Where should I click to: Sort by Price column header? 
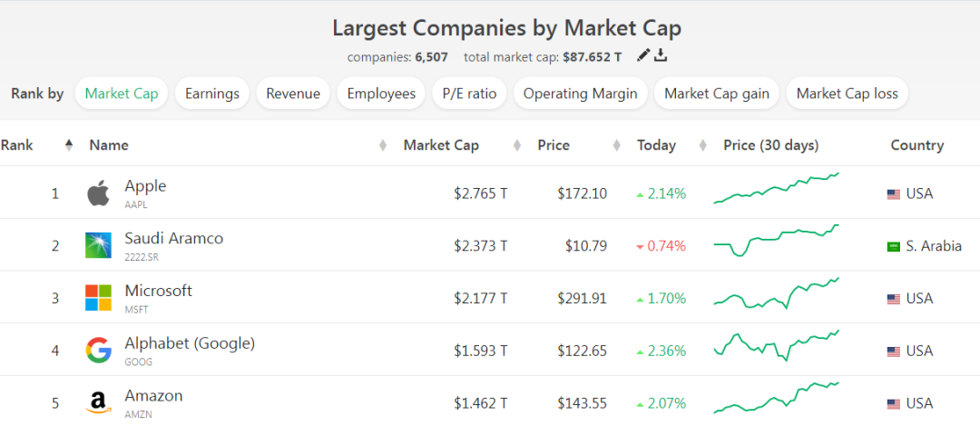554,145
